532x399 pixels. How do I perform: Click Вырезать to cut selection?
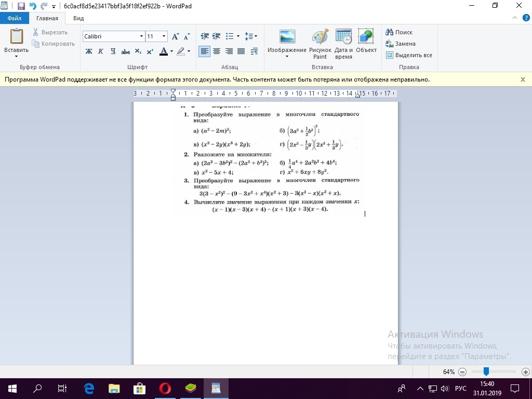click(x=50, y=32)
